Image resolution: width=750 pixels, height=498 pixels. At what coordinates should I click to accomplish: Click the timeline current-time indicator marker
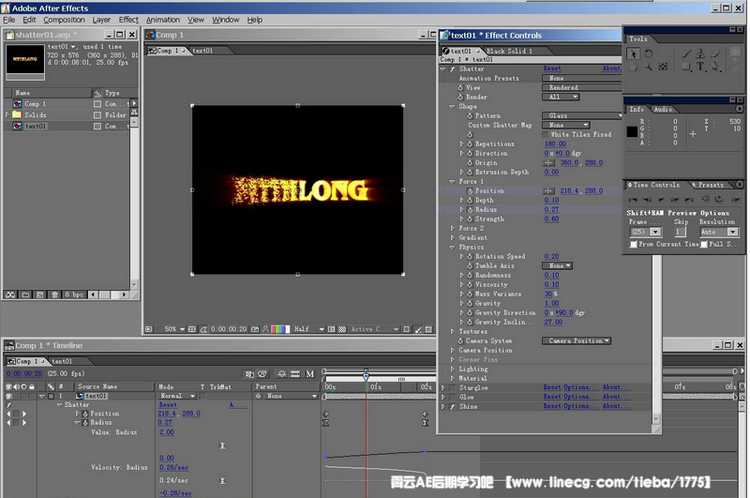(x=366, y=376)
